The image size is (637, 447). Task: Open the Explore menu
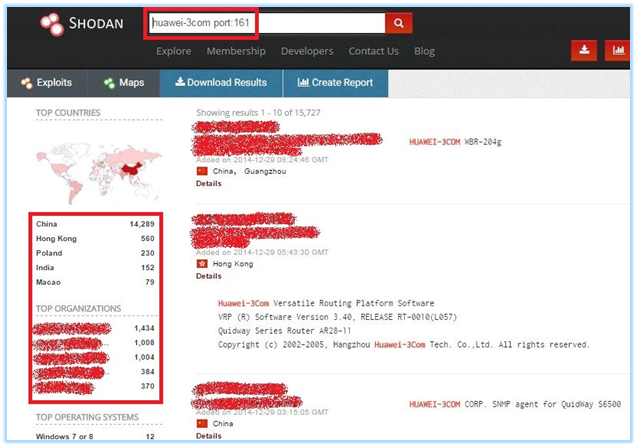click(173, 51)
